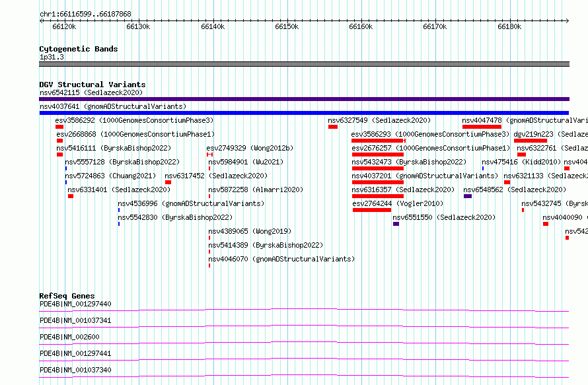Open nsv6327549 (Sedlazeck2020) variant

click(x=379, y=120)
